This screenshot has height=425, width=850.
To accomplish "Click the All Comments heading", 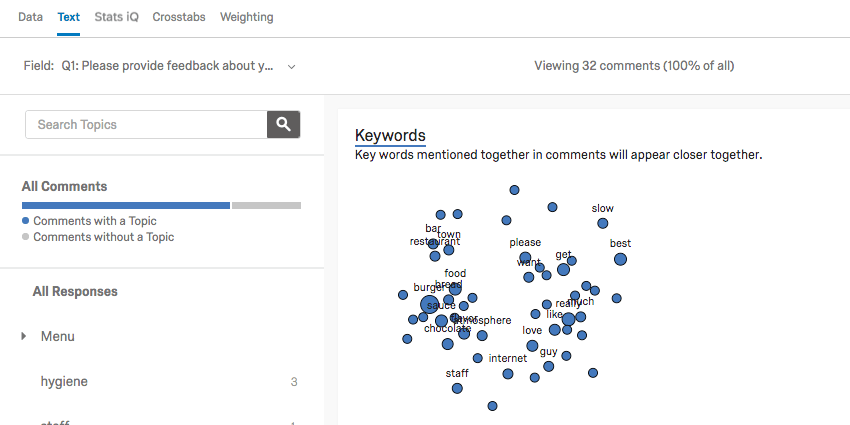I will click(x=64, y=186).
